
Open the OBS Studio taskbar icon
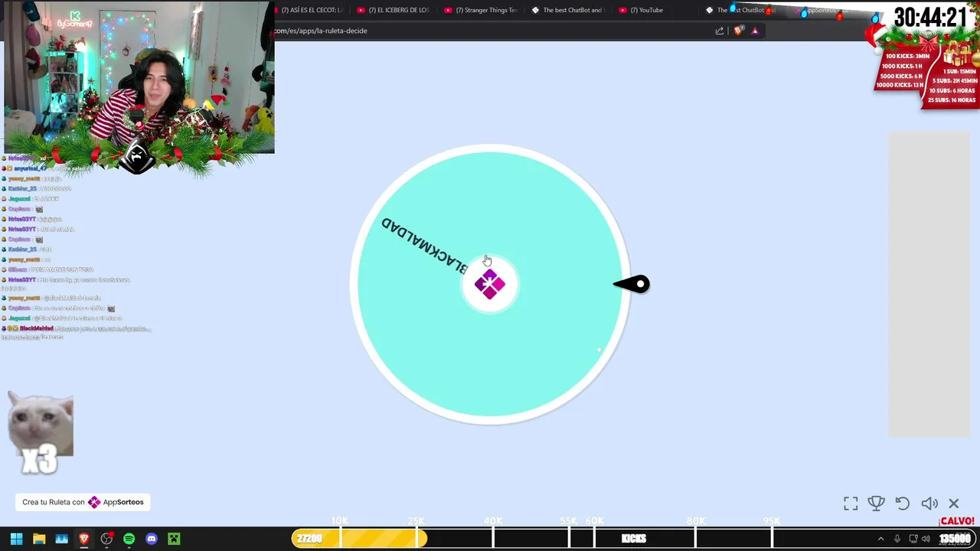click(x=106, y=539)
